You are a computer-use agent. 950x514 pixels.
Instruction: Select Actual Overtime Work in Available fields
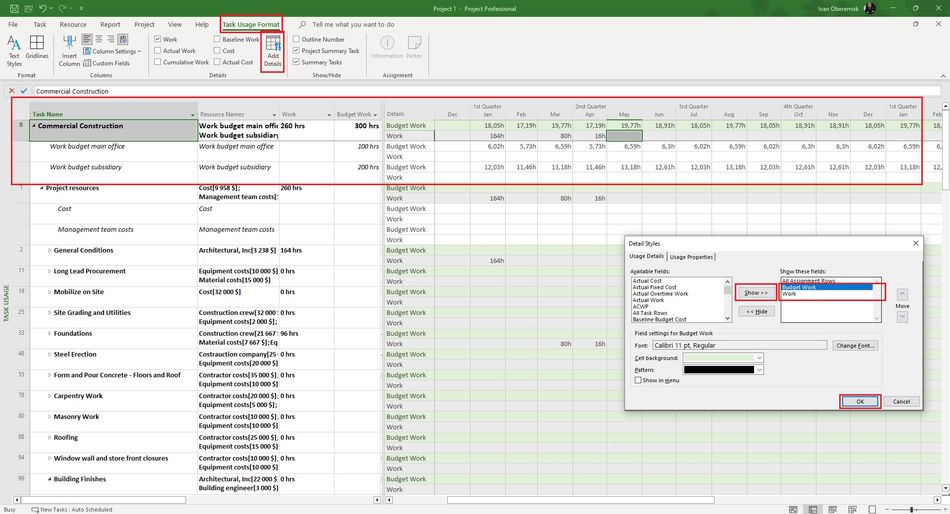[660, 293]
